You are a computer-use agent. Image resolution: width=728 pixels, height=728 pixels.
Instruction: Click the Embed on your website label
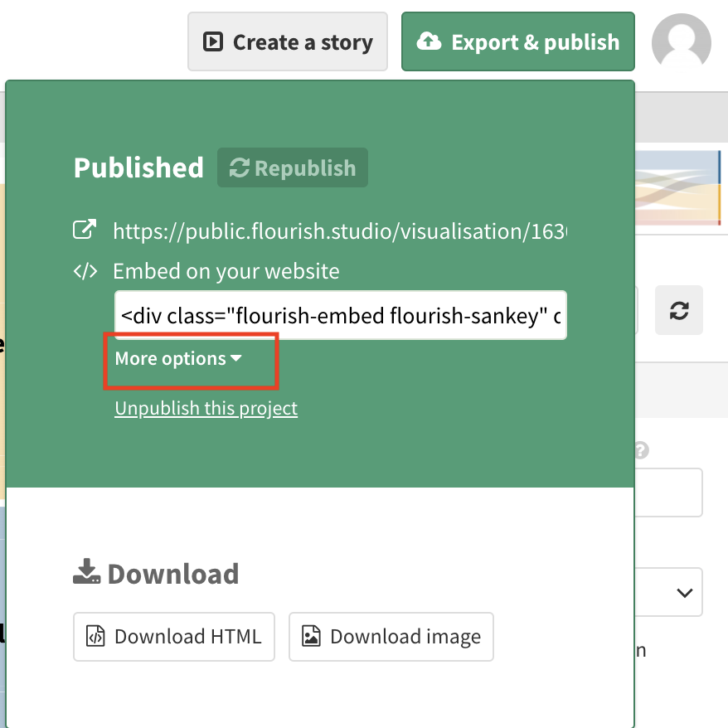pos(226,271)
